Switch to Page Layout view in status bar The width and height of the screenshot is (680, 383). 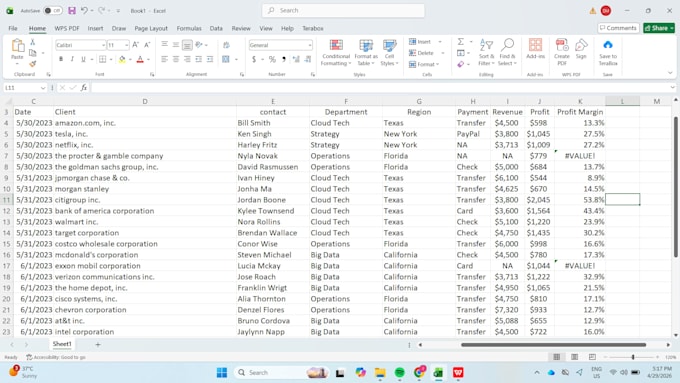(x=574, y=357)
